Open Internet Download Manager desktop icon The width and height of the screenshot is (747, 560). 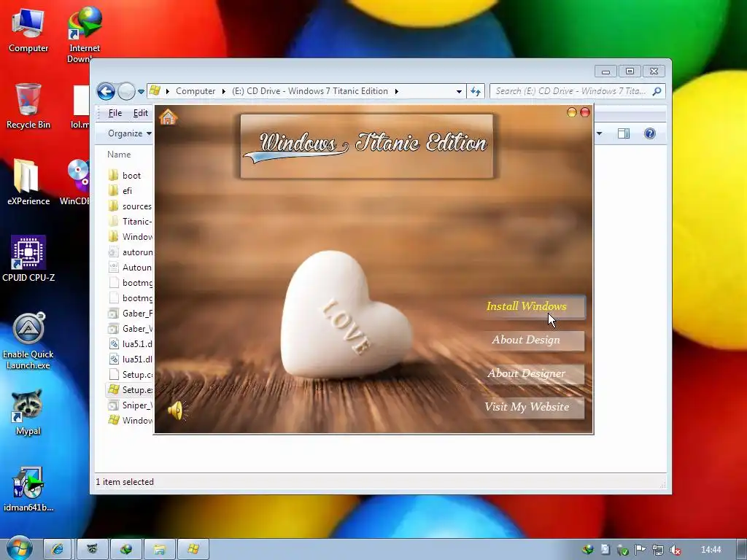85,34
